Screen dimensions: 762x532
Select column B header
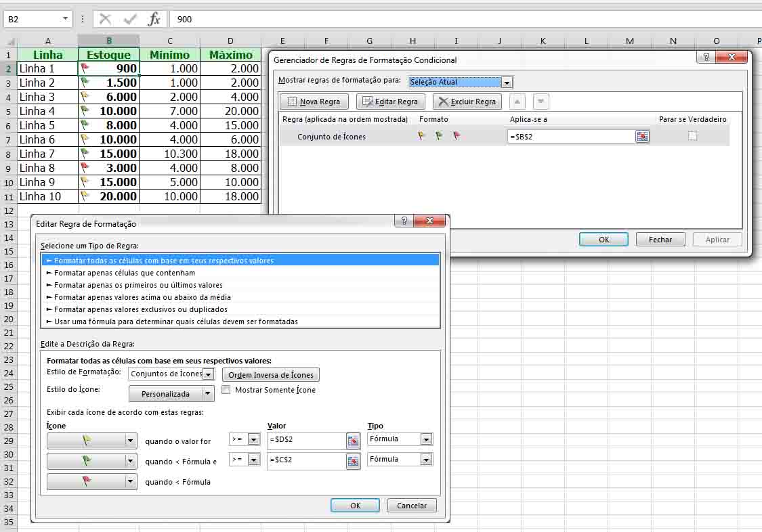[x=109, y=41]
